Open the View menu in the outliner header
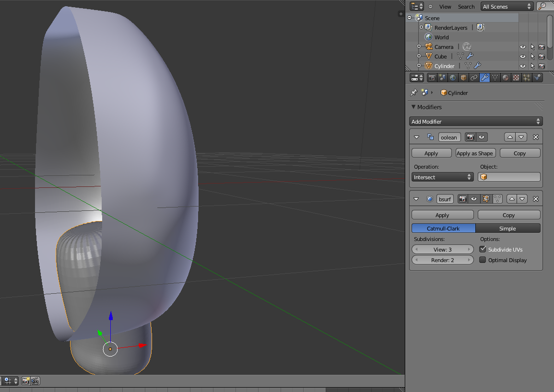This screenshot has height=392, width=554. 445,6
